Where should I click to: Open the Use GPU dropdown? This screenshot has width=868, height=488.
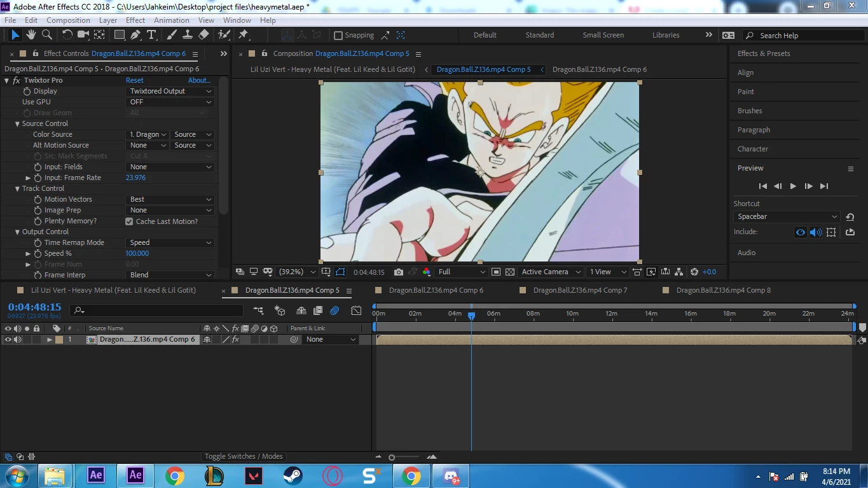click(x=170, y=102)
